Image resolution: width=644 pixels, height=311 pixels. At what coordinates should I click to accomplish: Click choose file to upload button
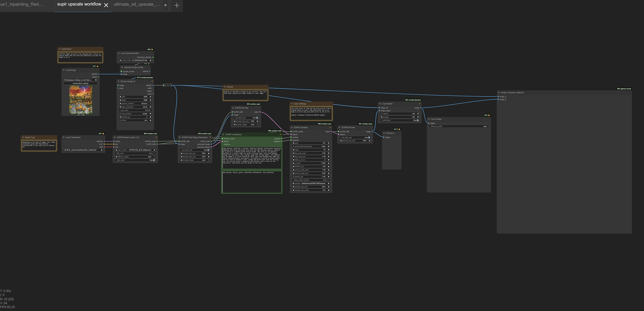point(81,84)
